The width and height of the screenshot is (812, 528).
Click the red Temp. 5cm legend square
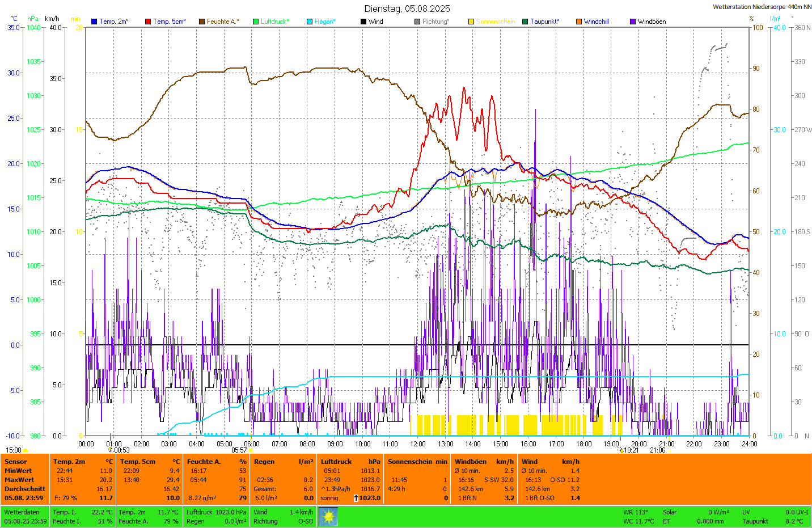148,22
